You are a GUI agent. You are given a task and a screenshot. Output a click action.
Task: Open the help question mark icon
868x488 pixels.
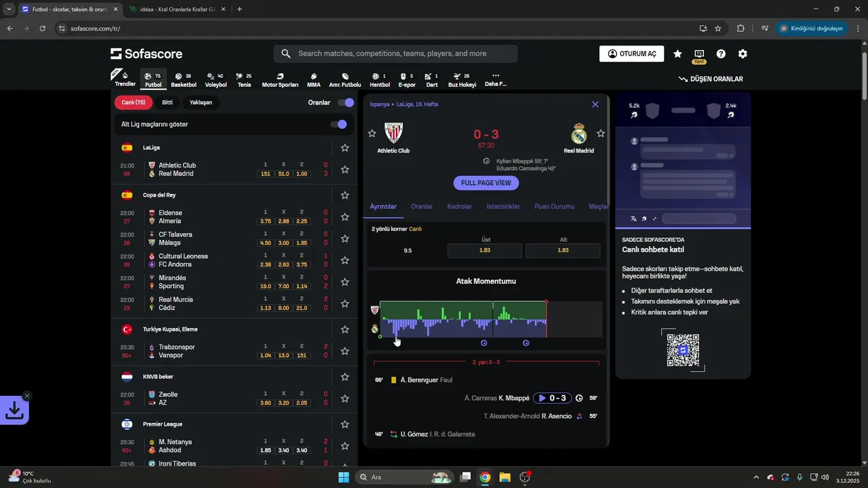click(721, 54)
